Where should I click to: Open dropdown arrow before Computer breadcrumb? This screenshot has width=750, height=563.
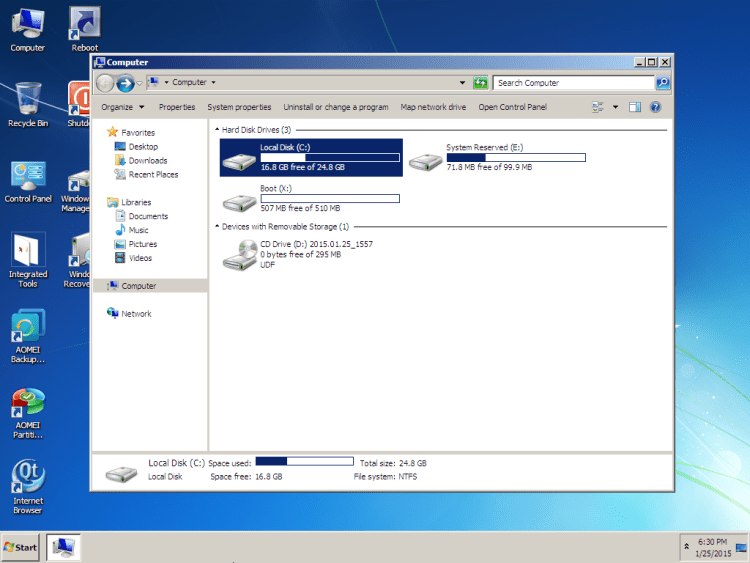tap(166, 82)
